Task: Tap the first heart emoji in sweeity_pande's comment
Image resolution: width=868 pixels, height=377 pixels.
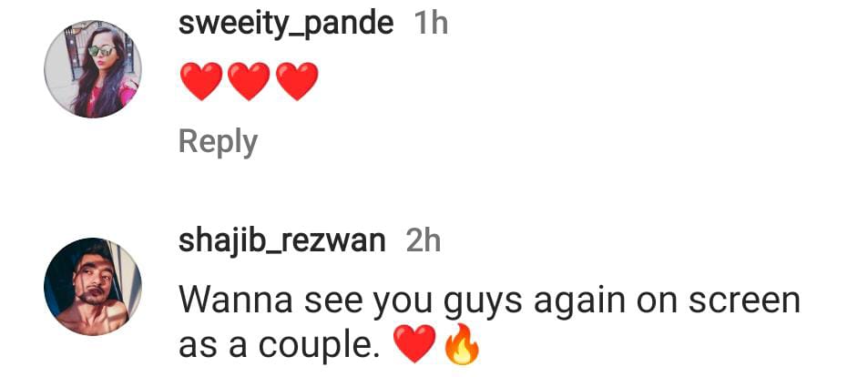Action: pos(201,81)
